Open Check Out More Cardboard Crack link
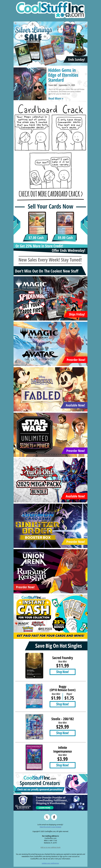 click(x=50, y=194)
